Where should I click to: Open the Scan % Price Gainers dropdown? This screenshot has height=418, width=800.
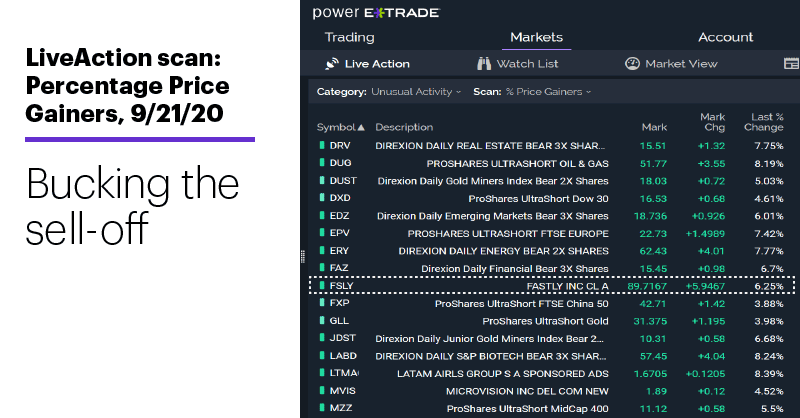pyautogui.click(x=548, y=92)
